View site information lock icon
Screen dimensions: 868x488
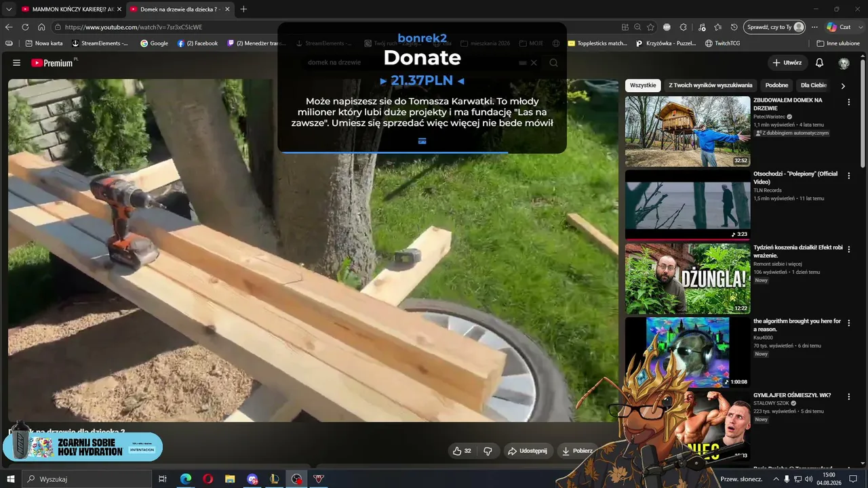tap(59, 27)
